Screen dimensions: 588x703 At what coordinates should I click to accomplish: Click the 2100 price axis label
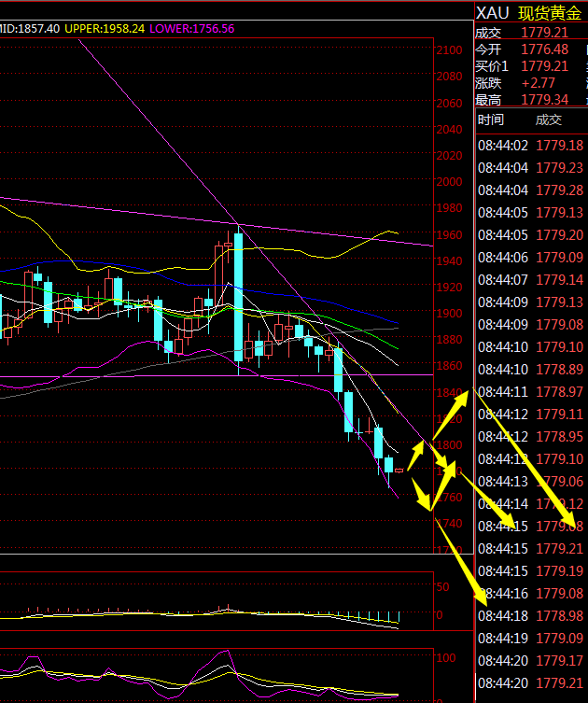(x=449, y=50)
